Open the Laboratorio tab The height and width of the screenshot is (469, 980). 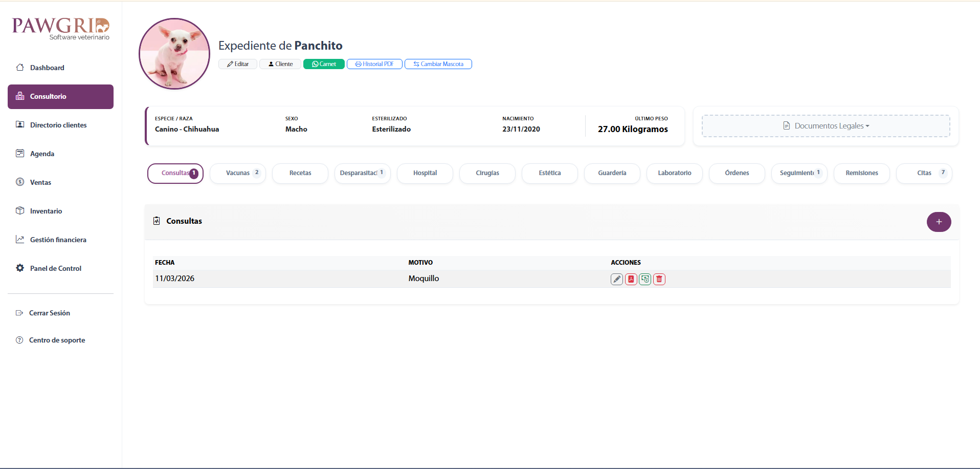click(x=674, y=173)
